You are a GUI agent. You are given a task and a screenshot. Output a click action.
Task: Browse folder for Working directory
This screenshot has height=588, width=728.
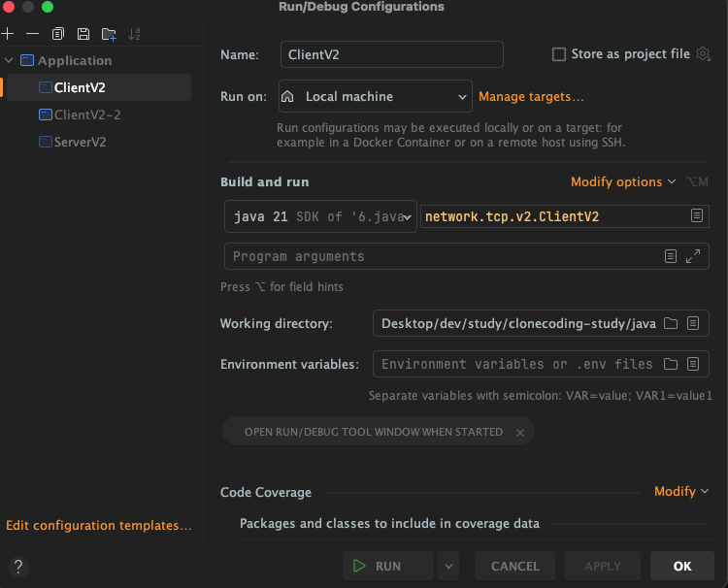(x=671, y=323)
